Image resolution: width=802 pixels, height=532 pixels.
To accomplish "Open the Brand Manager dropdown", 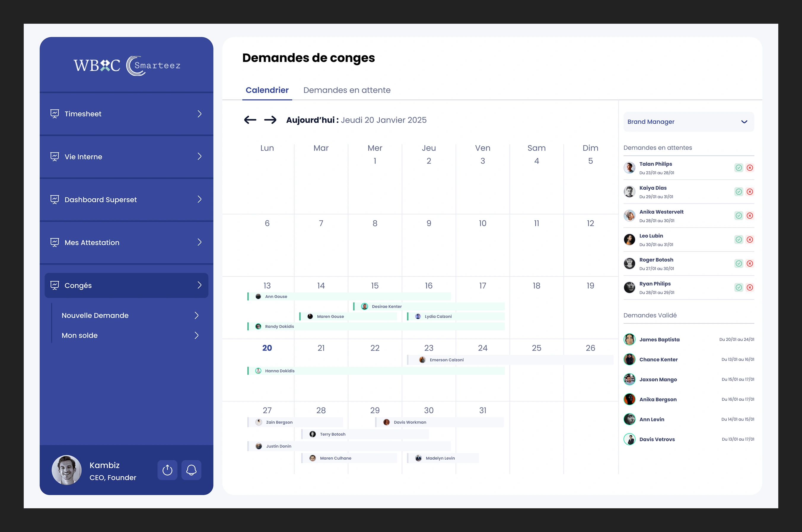I will [688, 122].
